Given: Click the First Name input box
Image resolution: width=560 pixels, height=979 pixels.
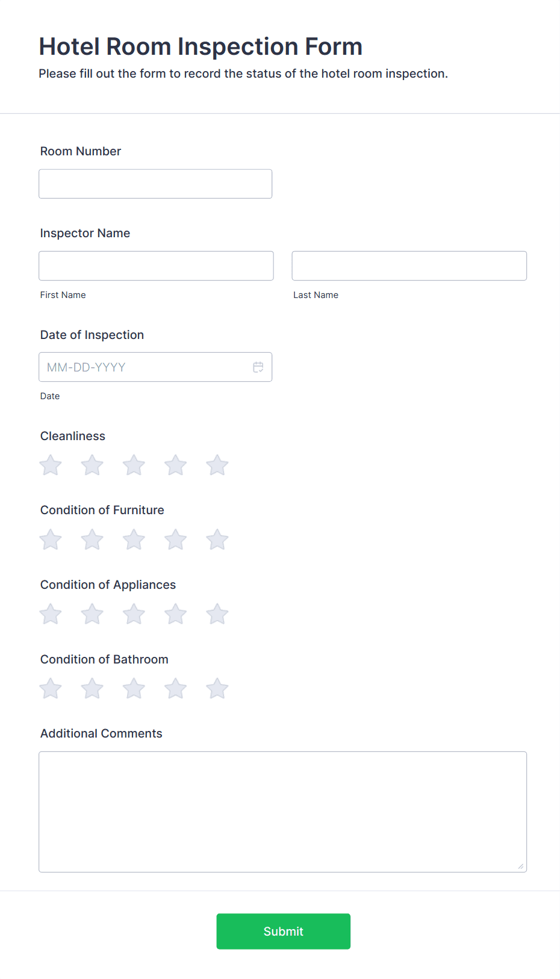Looking at the screenshot, I should tap(156, 266).
